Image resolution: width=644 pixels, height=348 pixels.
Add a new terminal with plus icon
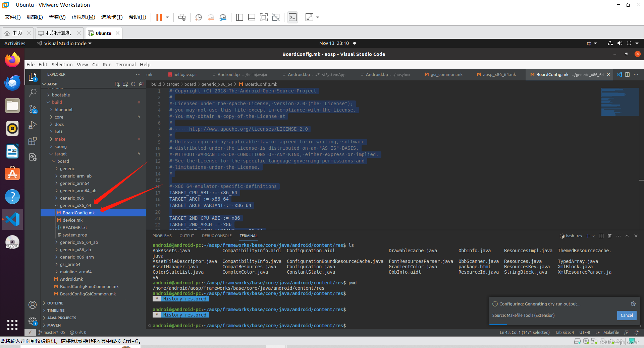pyautogui.click(x=588, y=236)
